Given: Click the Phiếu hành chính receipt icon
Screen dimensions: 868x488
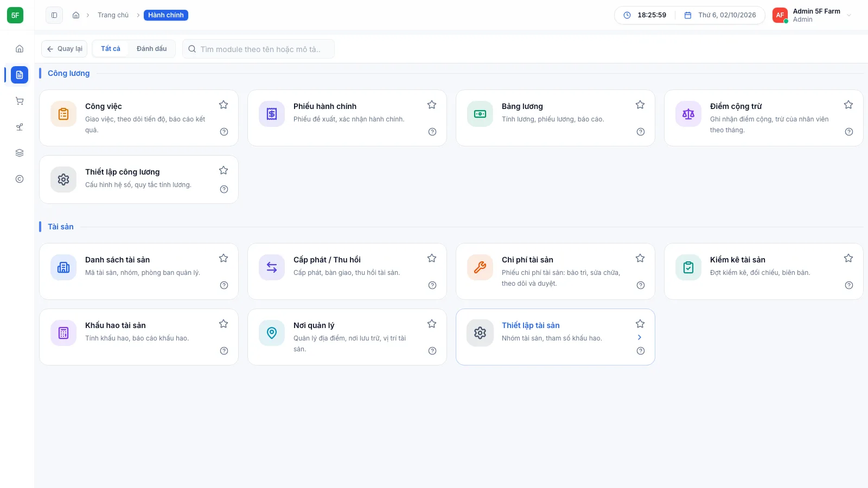Looking at the screenshot, I should pyautogui.click(x=272, y=114).
